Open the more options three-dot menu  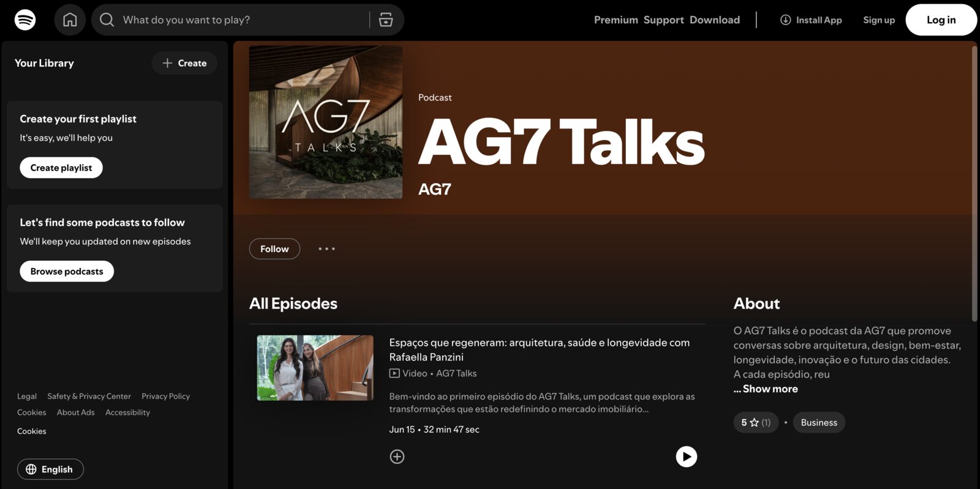click(x=326, y=248)
